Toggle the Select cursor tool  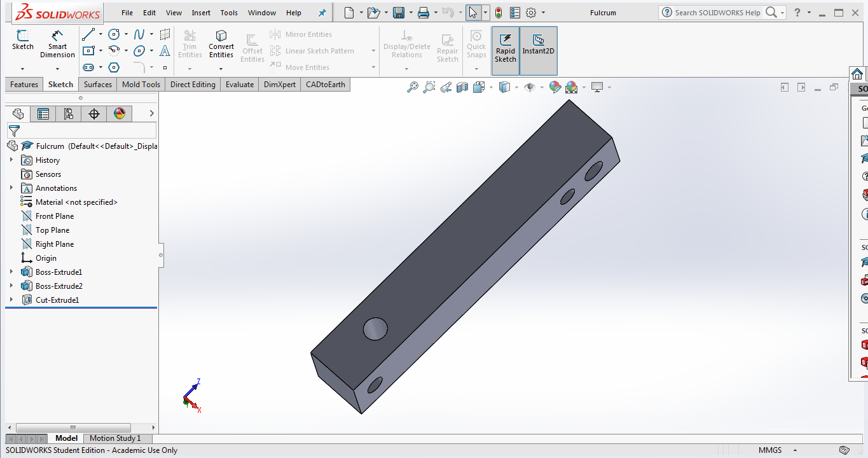pos(472,13)
